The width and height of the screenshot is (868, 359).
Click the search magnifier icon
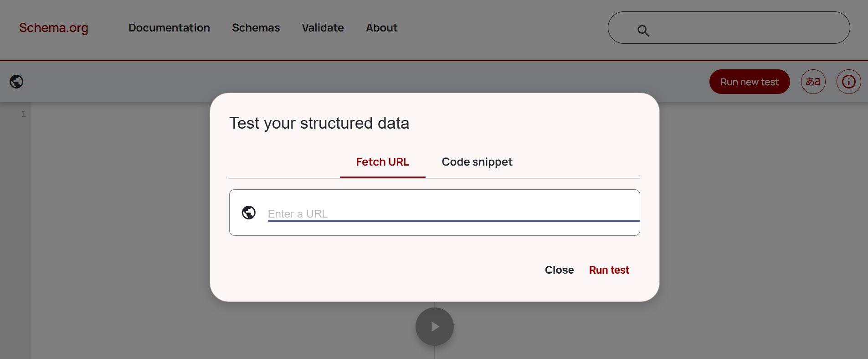tap(643, 31)
